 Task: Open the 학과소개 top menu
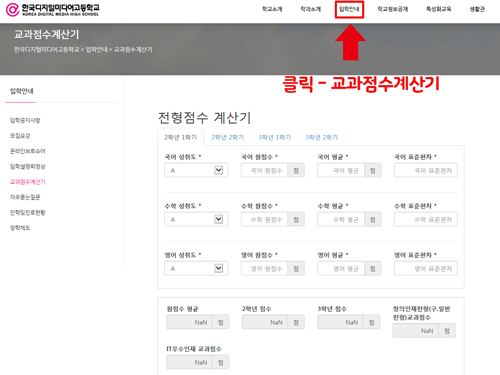point(311,9)
